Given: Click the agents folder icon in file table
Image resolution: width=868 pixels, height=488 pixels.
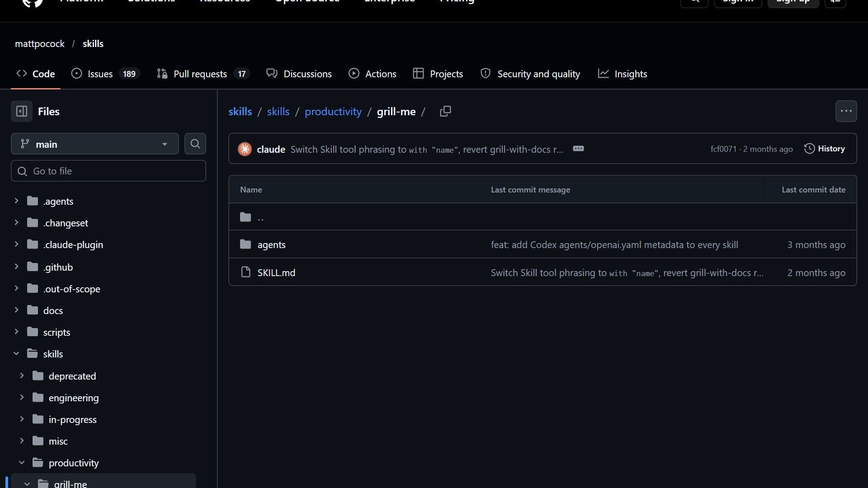Looking at the screenshot, I should (245, 244).
